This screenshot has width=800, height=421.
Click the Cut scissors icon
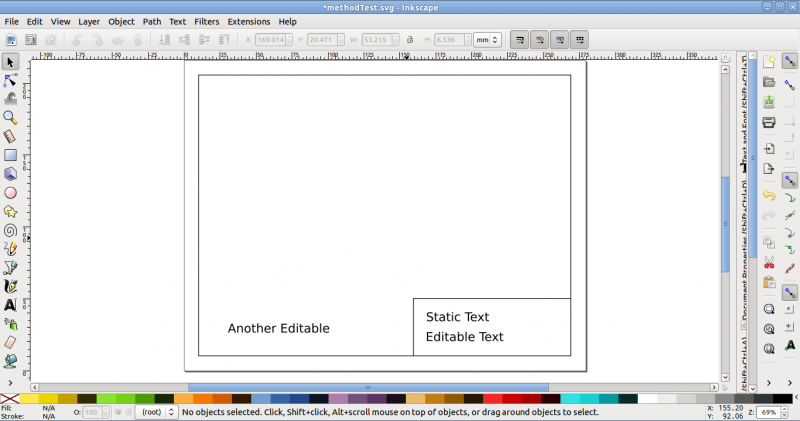769,263
